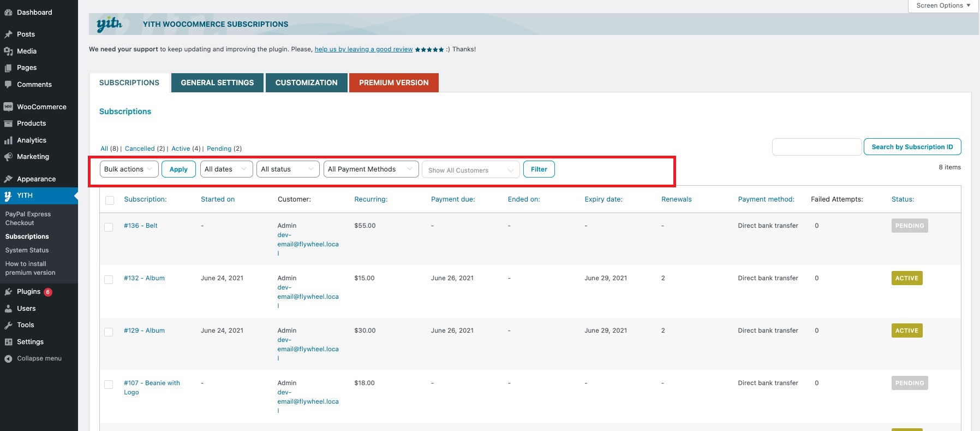Check the box for subscription #136 - Belt

click(109, 227)
